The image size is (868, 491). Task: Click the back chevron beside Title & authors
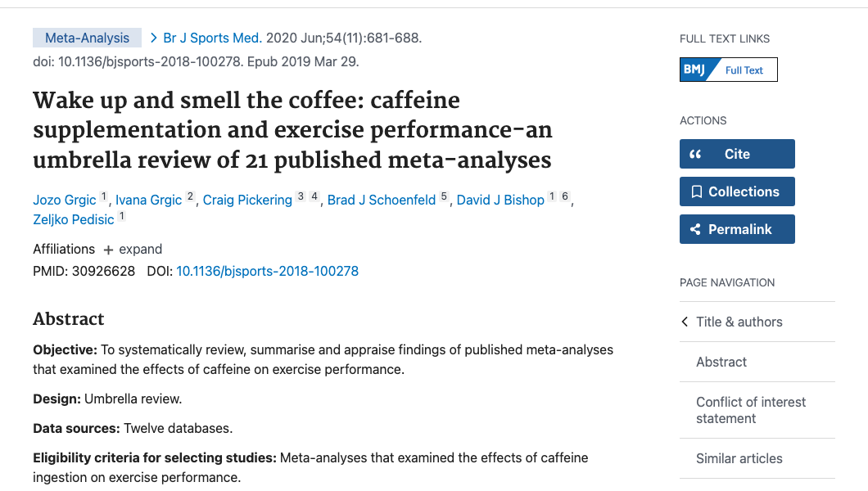684,322
